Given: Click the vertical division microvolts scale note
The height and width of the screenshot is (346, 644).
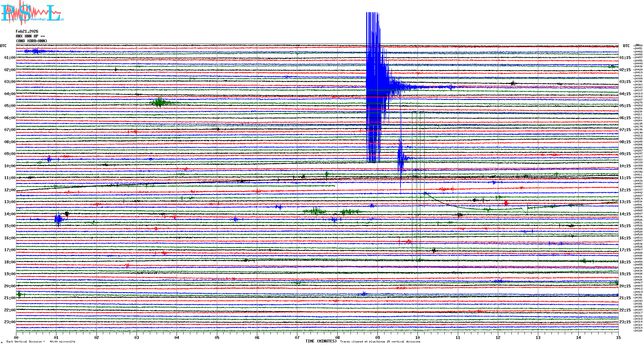Looking at the screenshot, I should [41, 342].
